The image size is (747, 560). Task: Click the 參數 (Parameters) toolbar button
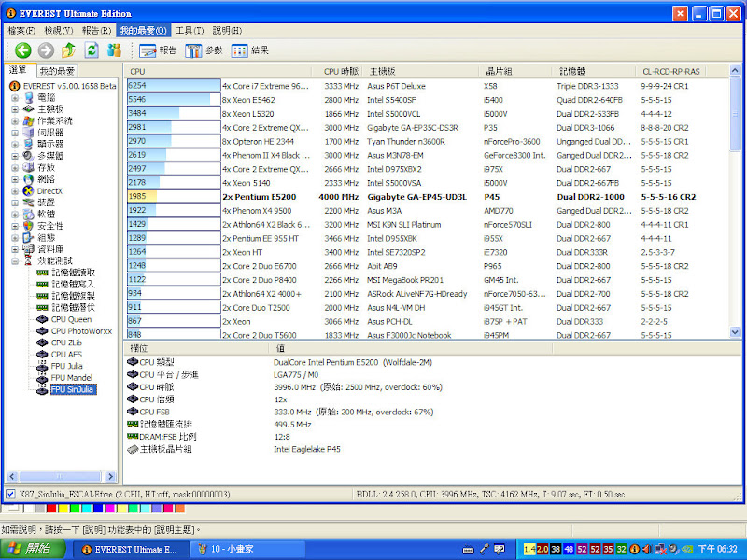[x=204, y=50]
